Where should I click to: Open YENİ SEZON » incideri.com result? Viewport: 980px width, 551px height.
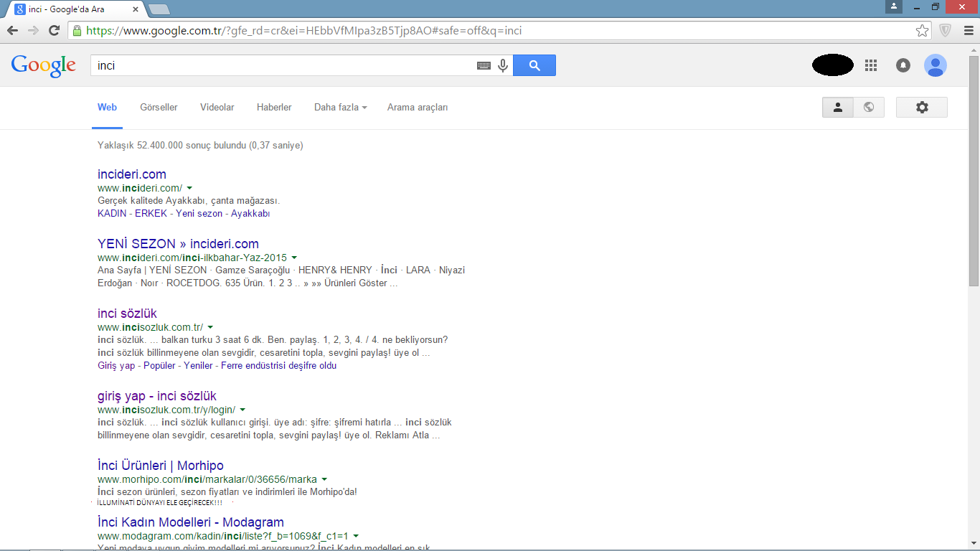pyautogui.click(x=178, y=244)
